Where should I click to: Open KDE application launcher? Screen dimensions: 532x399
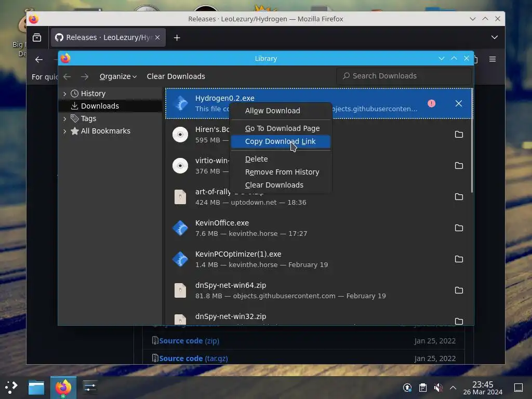pyautogui.click(x=10, y=387)
